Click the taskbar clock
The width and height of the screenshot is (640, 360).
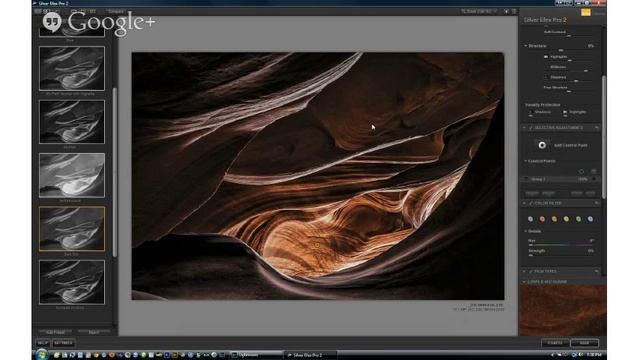tap(595, 355)
